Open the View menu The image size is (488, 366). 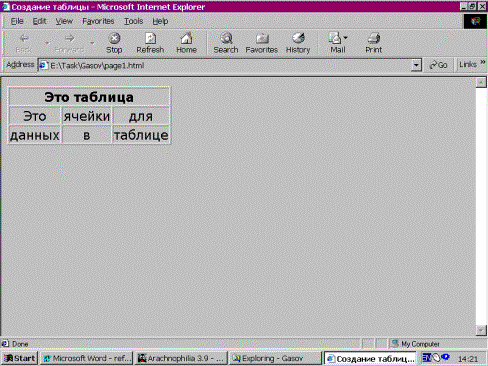coord(64,21)
